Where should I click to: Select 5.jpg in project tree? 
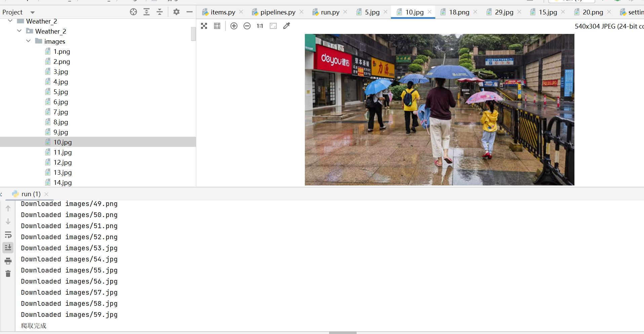tap(61, 92)
